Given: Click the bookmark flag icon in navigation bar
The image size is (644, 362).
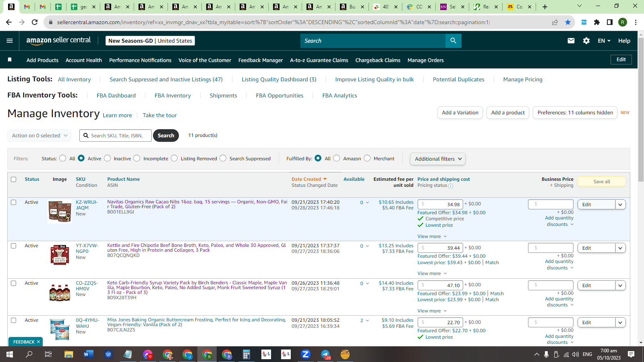Looking at the screenshot, I should click(10, 60).
